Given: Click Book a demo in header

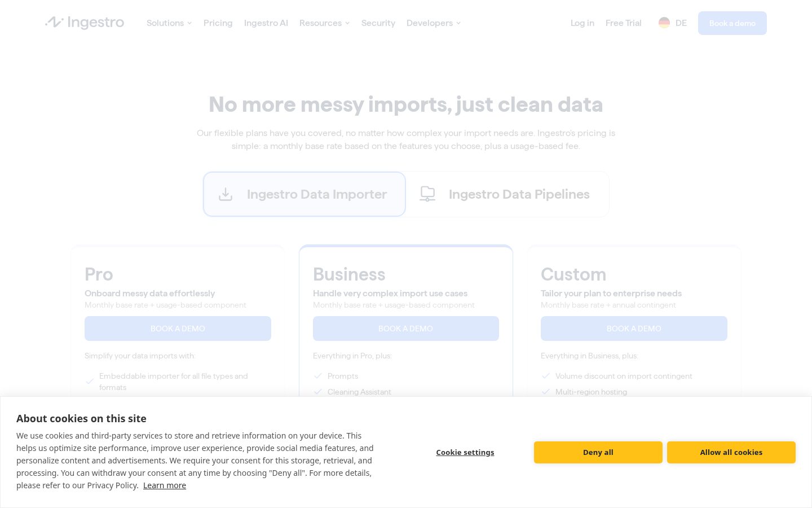Looking at the screenshot, I should 732,23.
